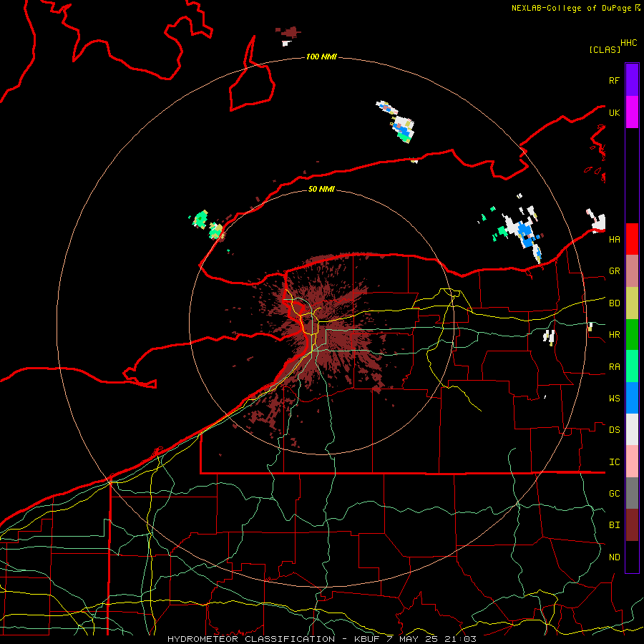Click the '21:03' timestamp text
Image resolution: width=644 pixels, height=644 pixels.
(463, 639)
